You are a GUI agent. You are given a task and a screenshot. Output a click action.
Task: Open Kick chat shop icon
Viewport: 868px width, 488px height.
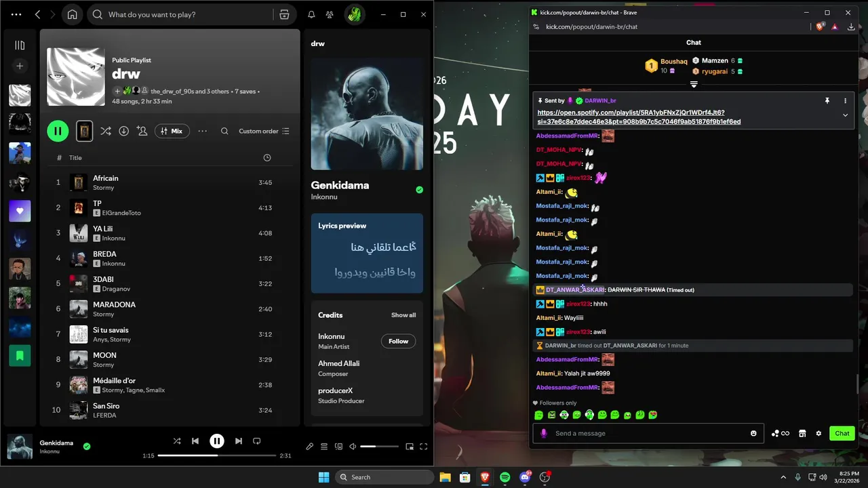[x=802, y=433]
